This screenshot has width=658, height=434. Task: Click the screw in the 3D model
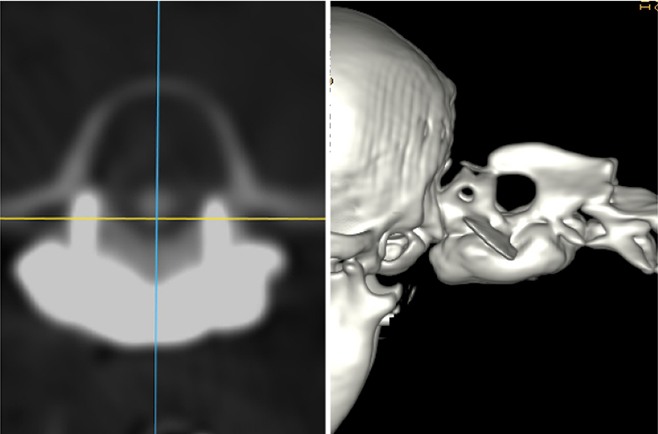[x=490, y=238]
